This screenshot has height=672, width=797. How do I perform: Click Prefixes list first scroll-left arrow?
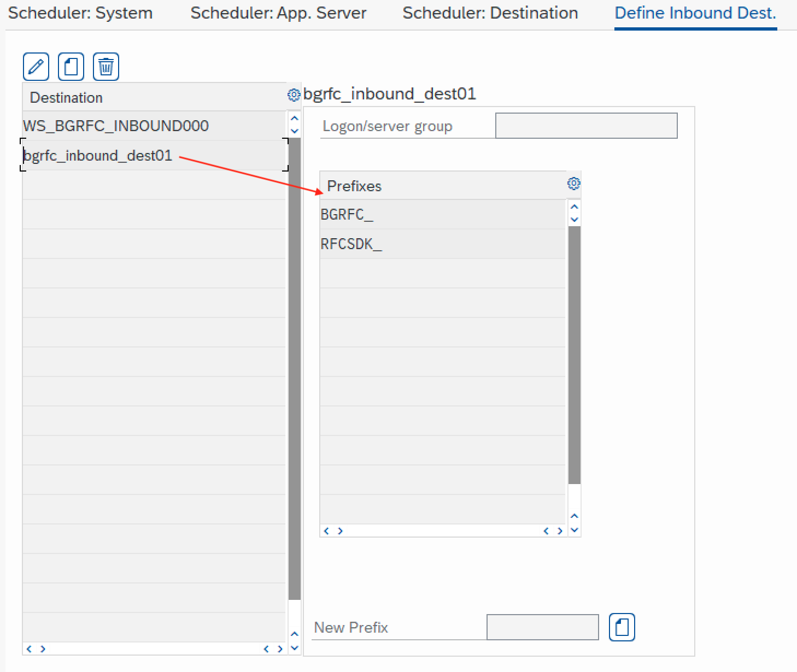(x=327, y=531)
